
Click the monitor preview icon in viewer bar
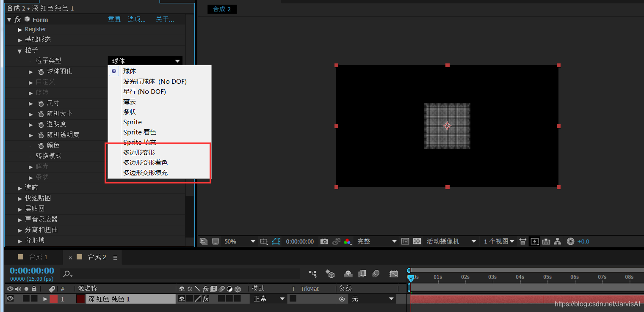216,241
